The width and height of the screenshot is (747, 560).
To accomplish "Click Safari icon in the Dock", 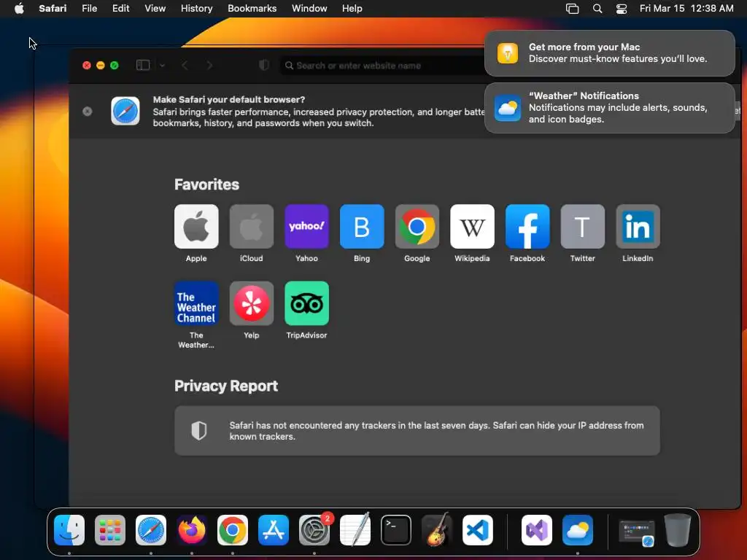I will 151,530.
